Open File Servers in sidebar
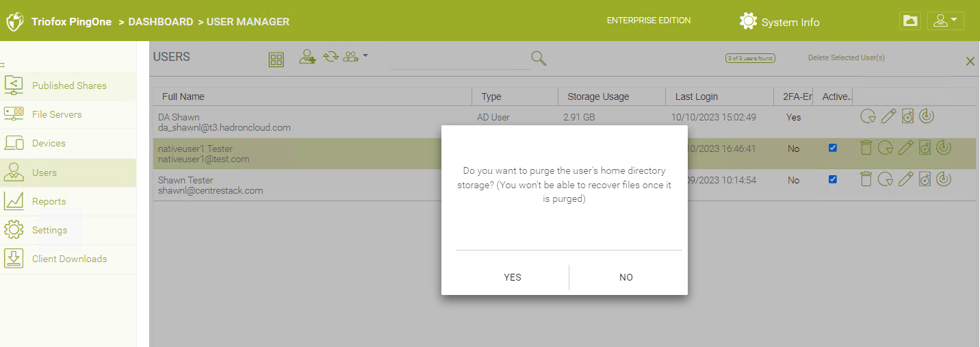This screenshot has width=980, height=347. (68, 114)
